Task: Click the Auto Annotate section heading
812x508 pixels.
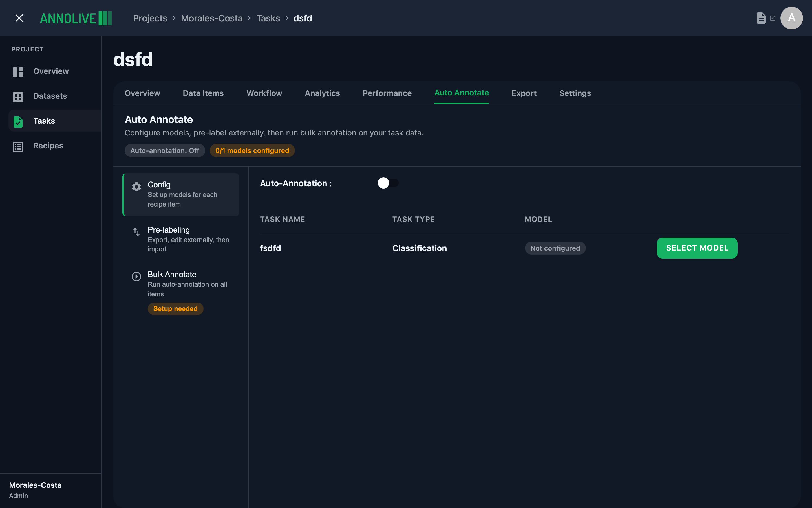Action: tap(159, 120)
